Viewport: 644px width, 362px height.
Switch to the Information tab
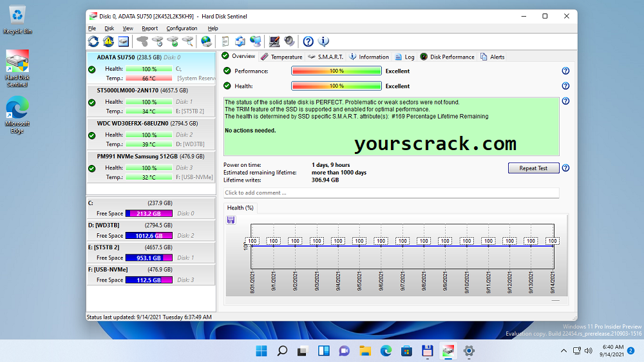pyautogui.click(x=369, y=57)
